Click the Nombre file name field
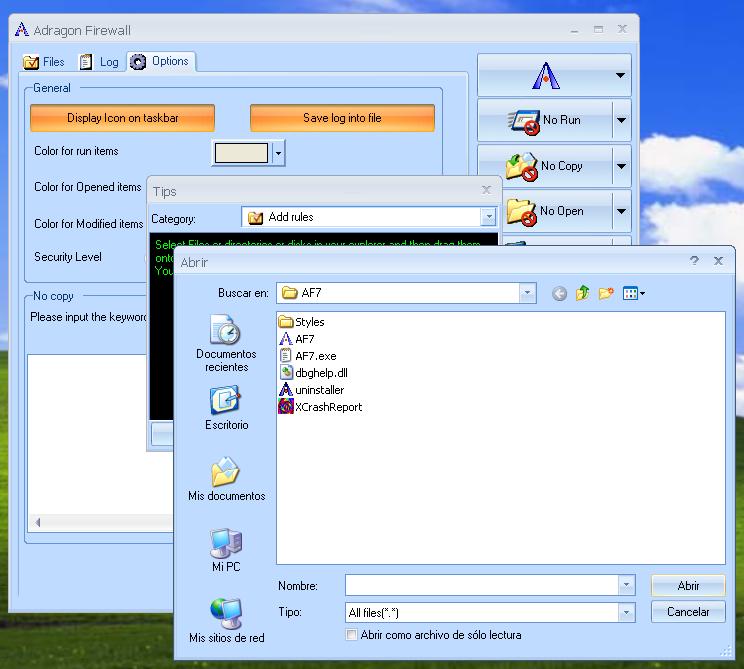Screen dimensions: 744x669 click(482, 585)
